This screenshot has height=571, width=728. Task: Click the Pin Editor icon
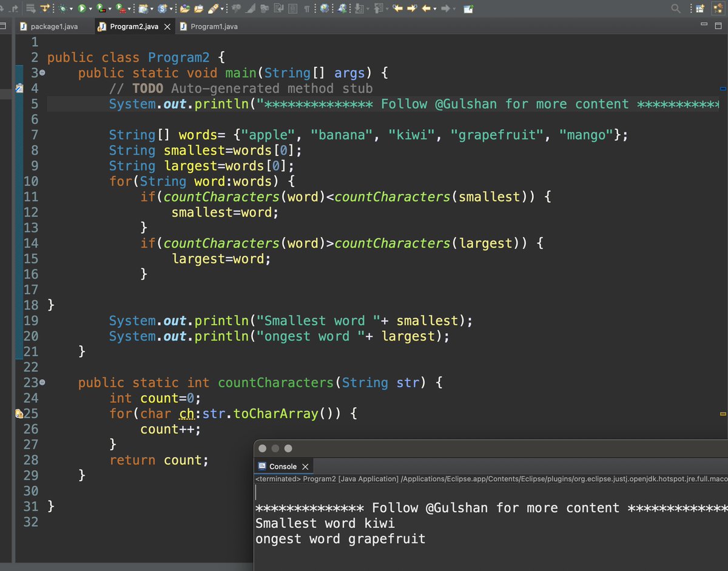pyautogui.click(x=468, y=8)
